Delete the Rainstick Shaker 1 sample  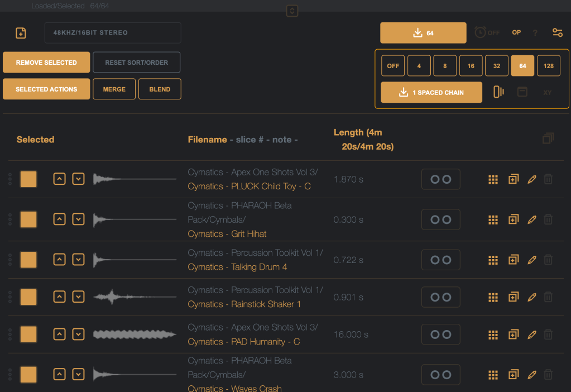coord(548,297)
